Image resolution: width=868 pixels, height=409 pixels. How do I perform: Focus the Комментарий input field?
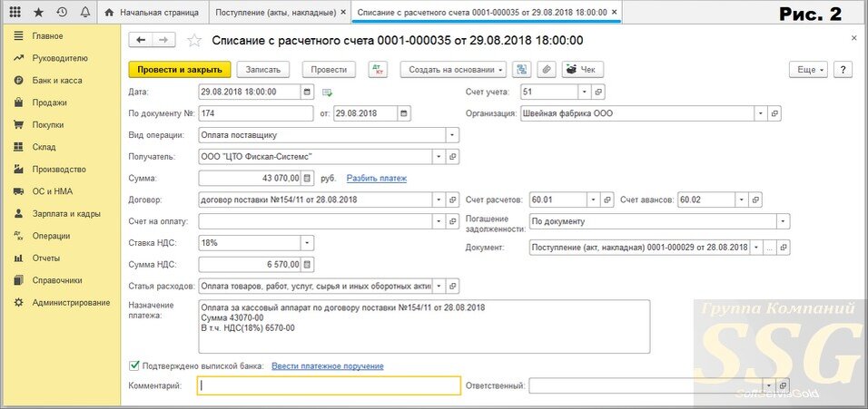(329, 385)
